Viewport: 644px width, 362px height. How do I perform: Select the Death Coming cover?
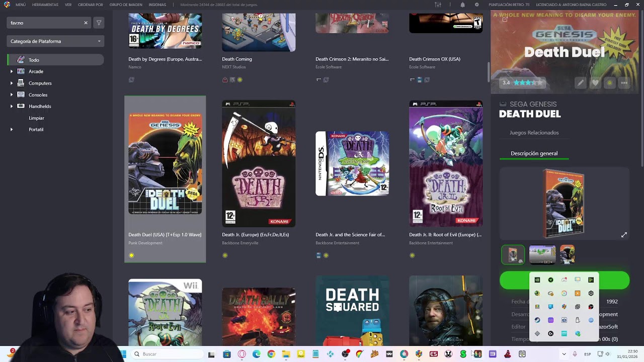(x=259, y=33)
